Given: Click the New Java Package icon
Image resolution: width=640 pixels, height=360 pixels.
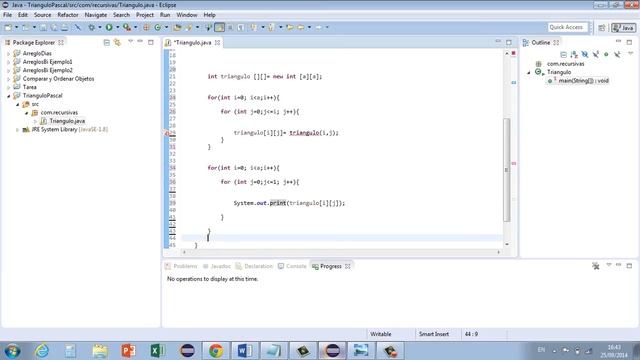Looking at the screenshot, I should pos(146,27).
